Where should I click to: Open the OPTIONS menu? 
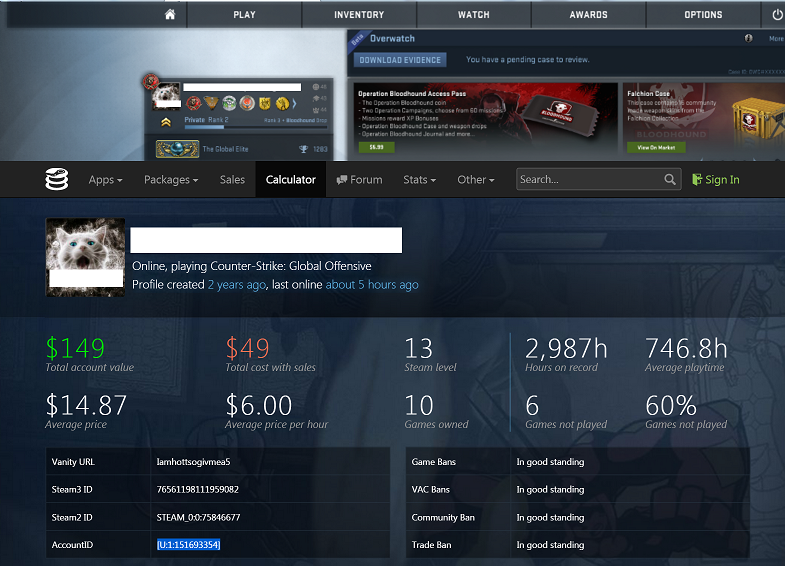point(703,15)
